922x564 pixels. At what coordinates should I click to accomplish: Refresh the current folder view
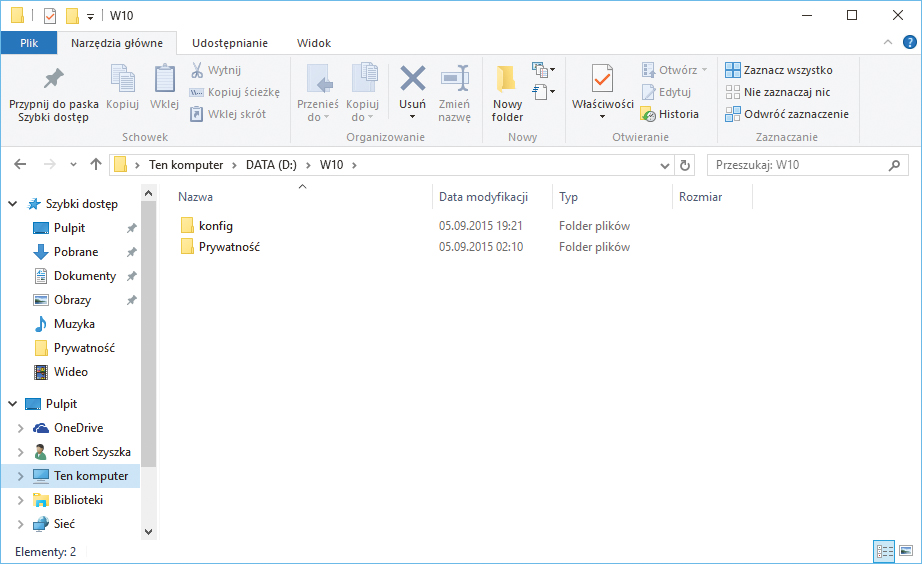685,165
